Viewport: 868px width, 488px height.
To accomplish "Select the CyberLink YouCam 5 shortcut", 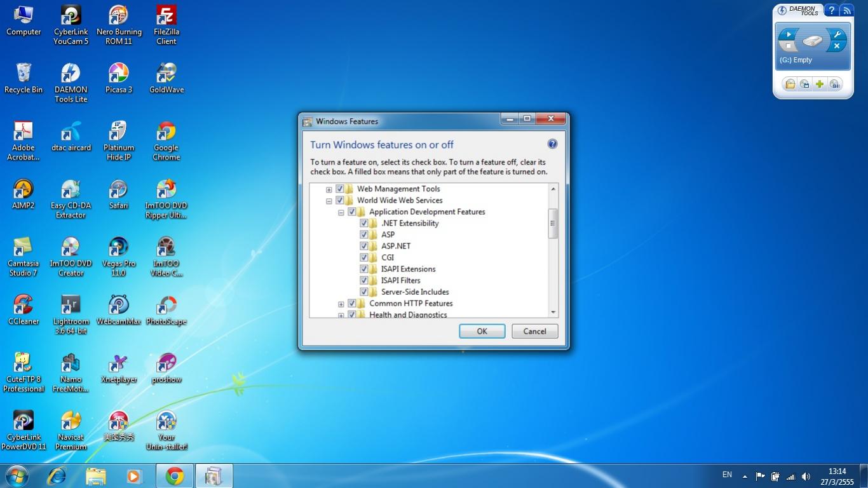I will point(71,25).
